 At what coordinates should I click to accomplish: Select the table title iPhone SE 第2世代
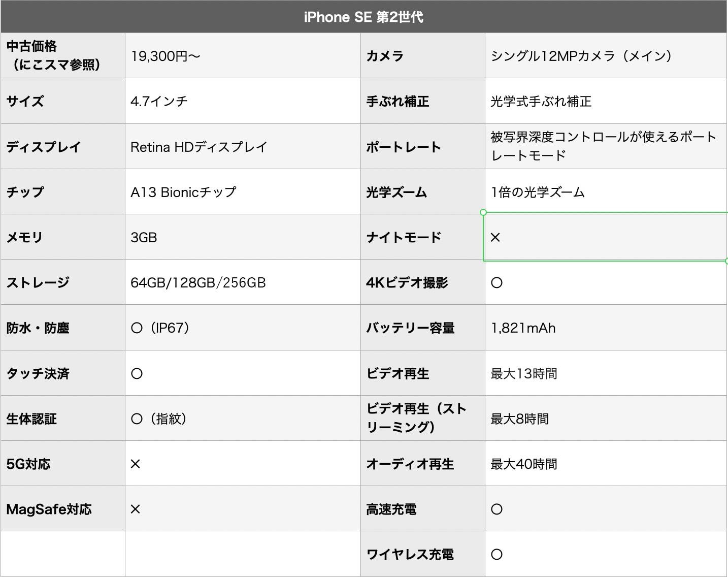click(x=363, y=17)
